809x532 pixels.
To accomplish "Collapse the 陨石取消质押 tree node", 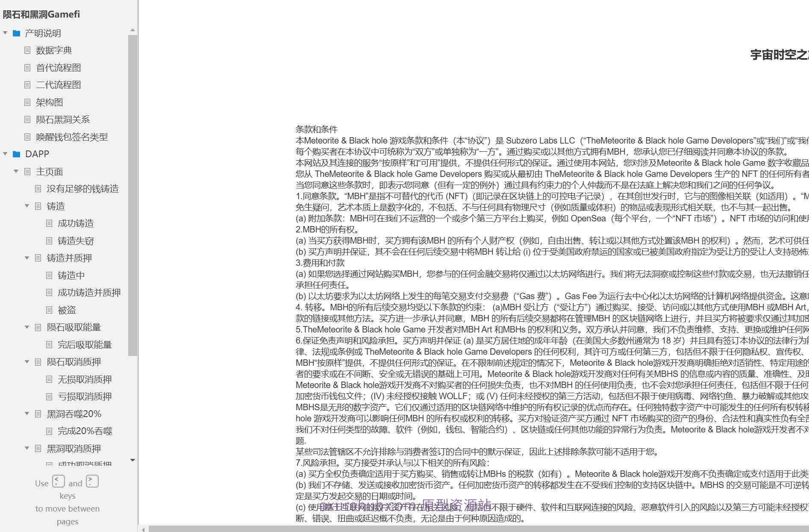I will 27,362.
